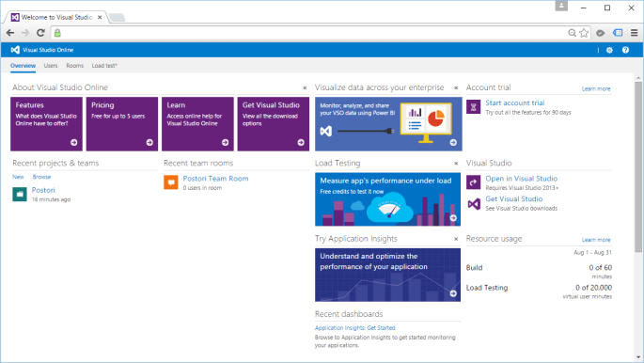The width and height of the screenshot is (644, 363).
Task: Go back with browser back arrow
Action: (10, 33)
